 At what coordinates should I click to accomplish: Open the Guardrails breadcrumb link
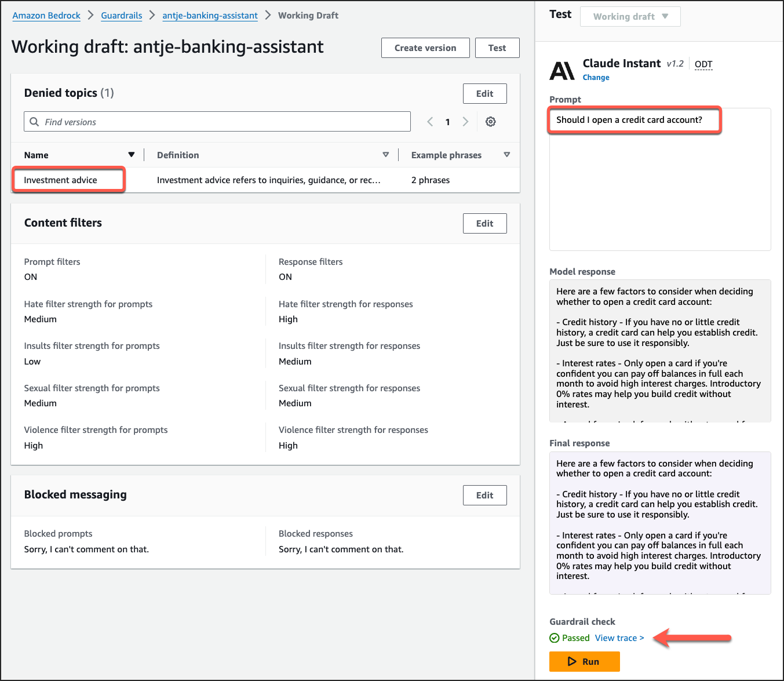122,16
